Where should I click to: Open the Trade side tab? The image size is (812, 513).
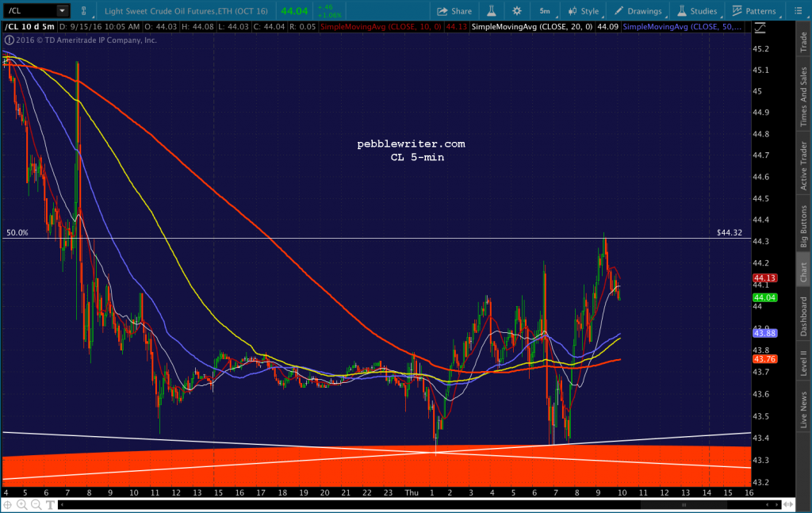[x=803, y=41]
